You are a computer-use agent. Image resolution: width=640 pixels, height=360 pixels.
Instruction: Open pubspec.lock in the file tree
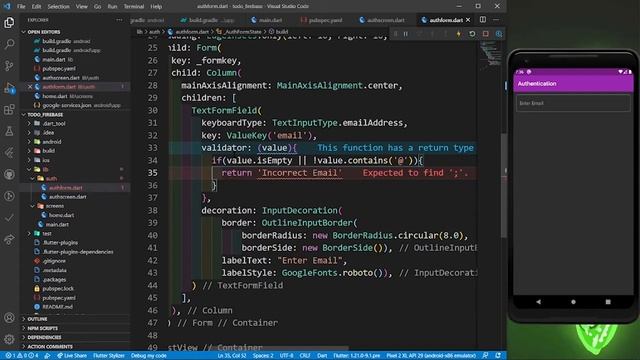pyautogui.click(x=58, y=289)
